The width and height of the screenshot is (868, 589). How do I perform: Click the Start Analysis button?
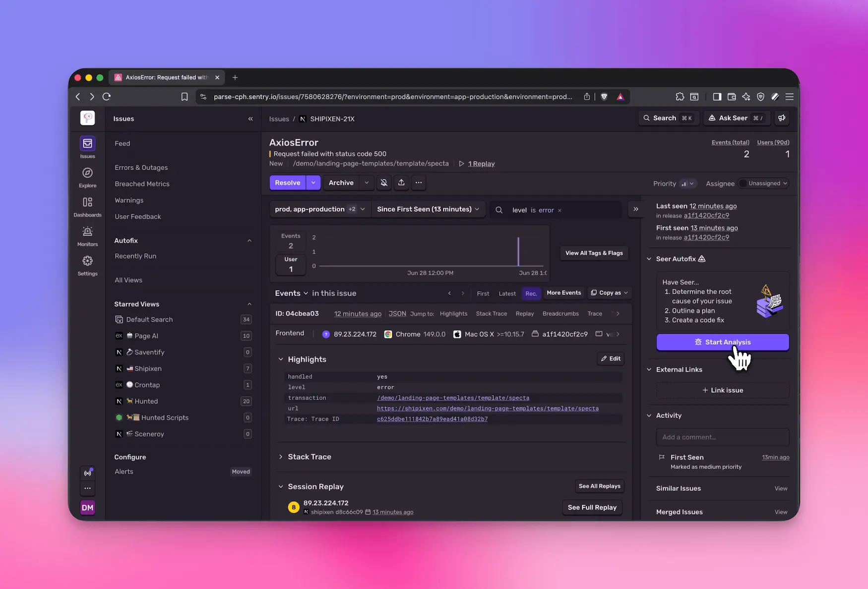(x=723, y=342)
